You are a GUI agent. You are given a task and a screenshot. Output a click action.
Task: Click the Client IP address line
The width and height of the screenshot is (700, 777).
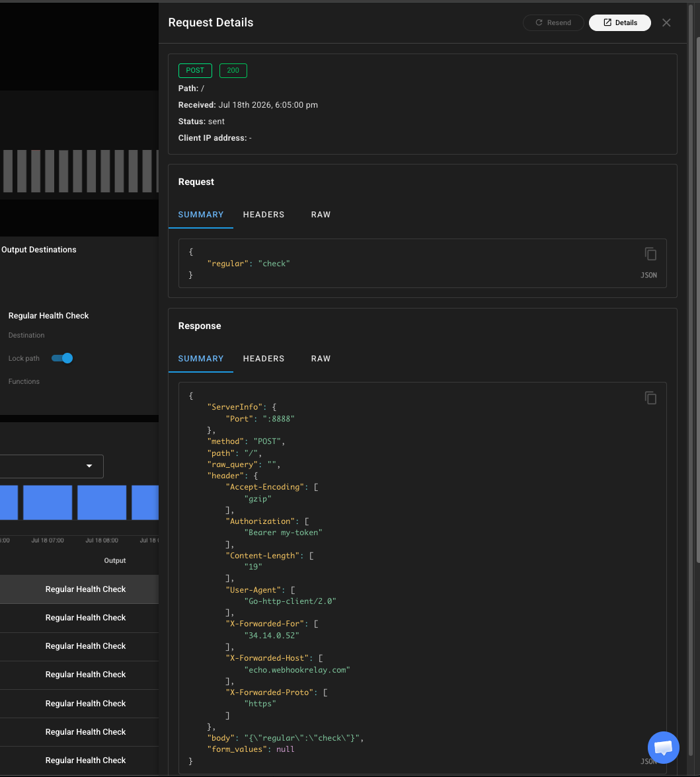tap(215, 138)
